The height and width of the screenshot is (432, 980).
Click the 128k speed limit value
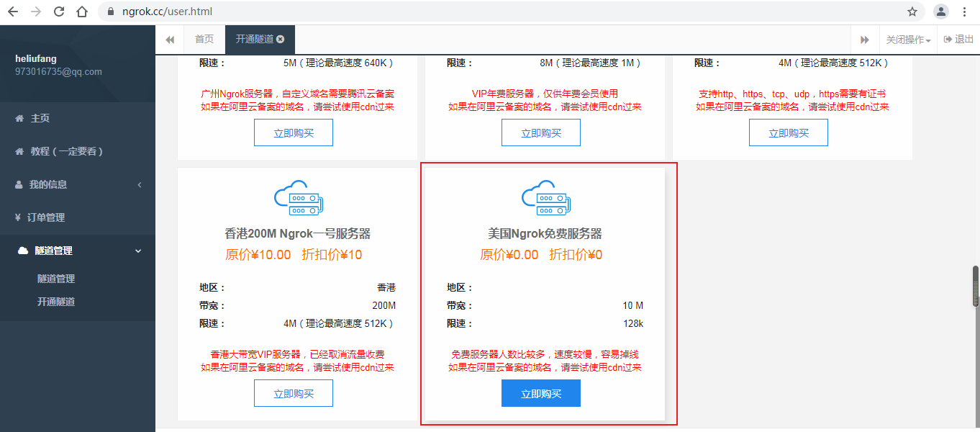point(633,324)
